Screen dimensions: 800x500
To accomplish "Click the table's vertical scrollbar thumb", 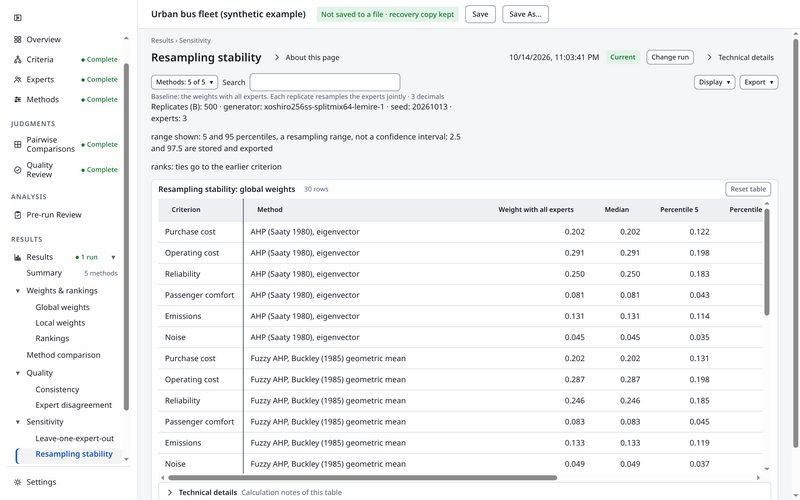I will [766, 262].
